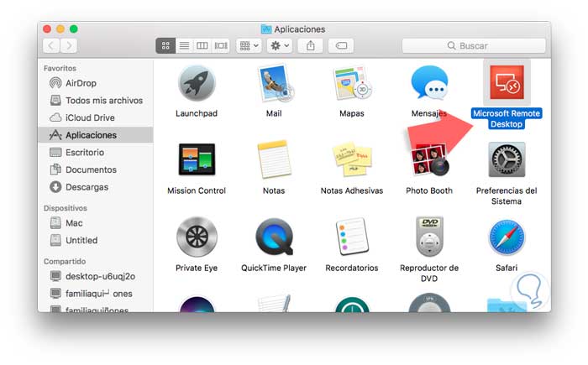Select the Private Eye icon
Image resolution: width=588 pixels, height=365 pixels.
tap(197, 237)
